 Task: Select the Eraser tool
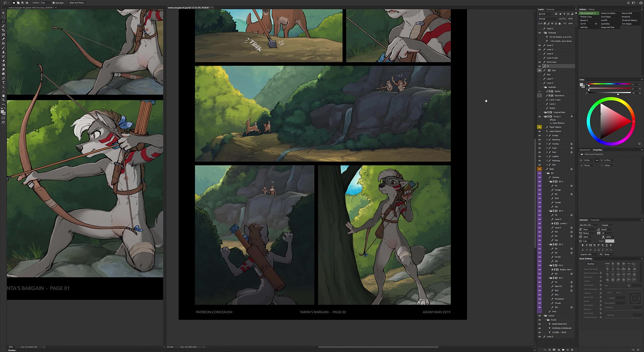tap(3, 61)
